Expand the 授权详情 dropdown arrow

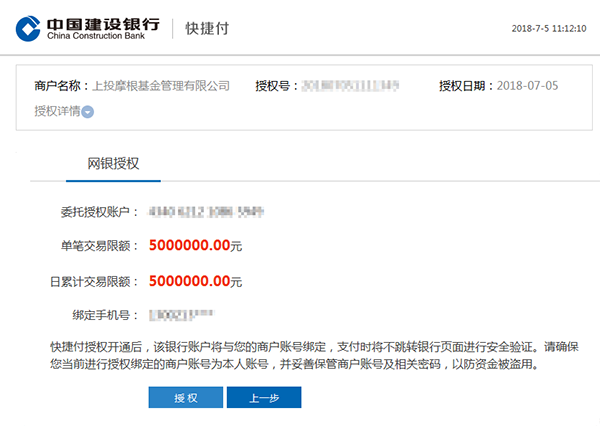[x=88, y=112]
